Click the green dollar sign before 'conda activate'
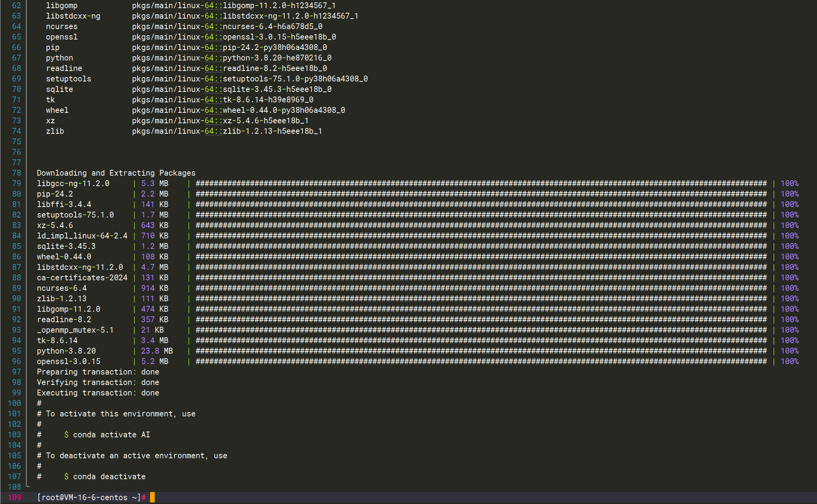This screenshot has height=504, width=817. click(66, 435)
